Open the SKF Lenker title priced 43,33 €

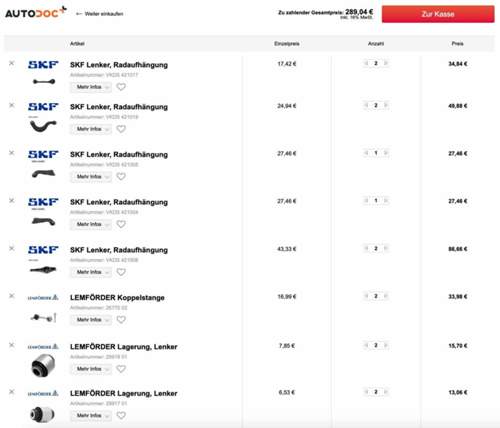click(x=119, y=250)
